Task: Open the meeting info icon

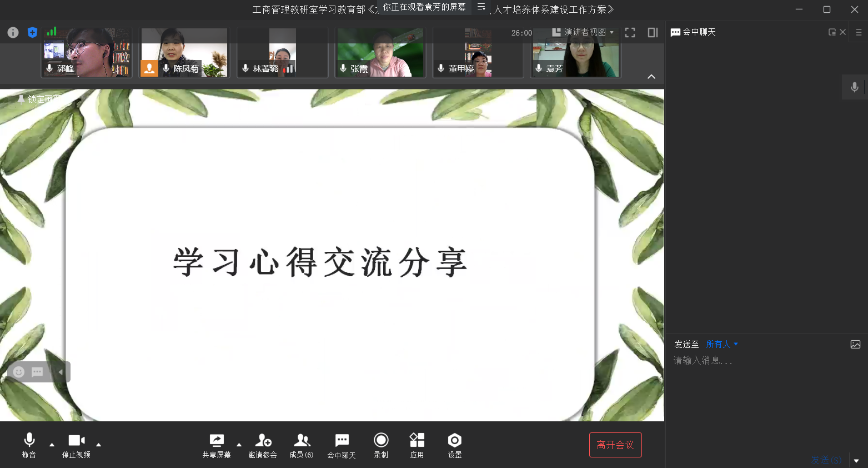Action: click(13, 33)
